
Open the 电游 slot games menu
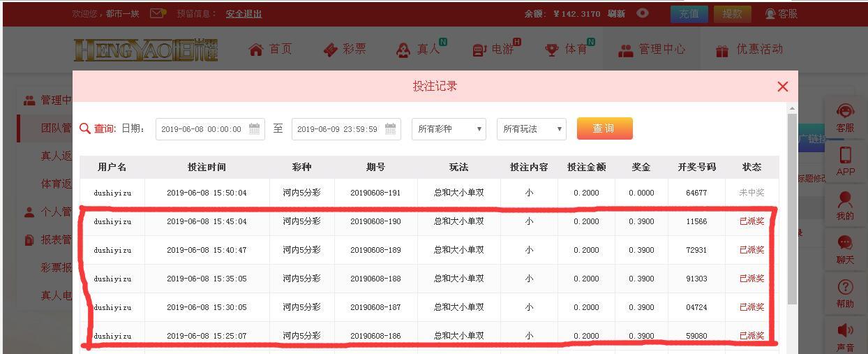coord(495,50)
